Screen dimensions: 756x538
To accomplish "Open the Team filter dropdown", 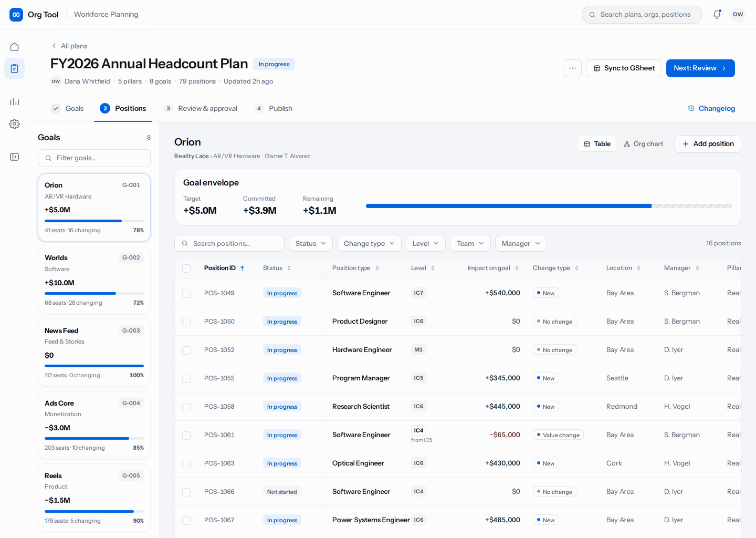I will [470, 243].
